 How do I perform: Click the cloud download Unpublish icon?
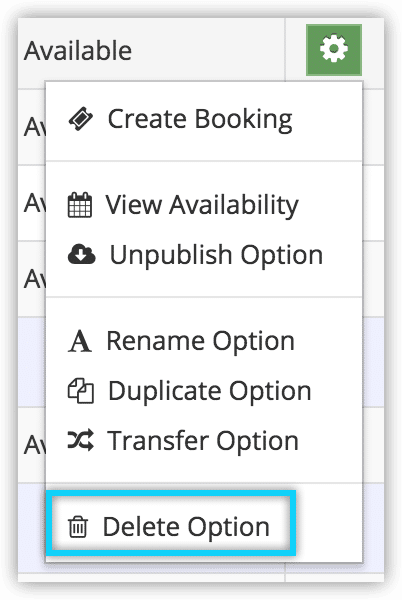(81, 254)
